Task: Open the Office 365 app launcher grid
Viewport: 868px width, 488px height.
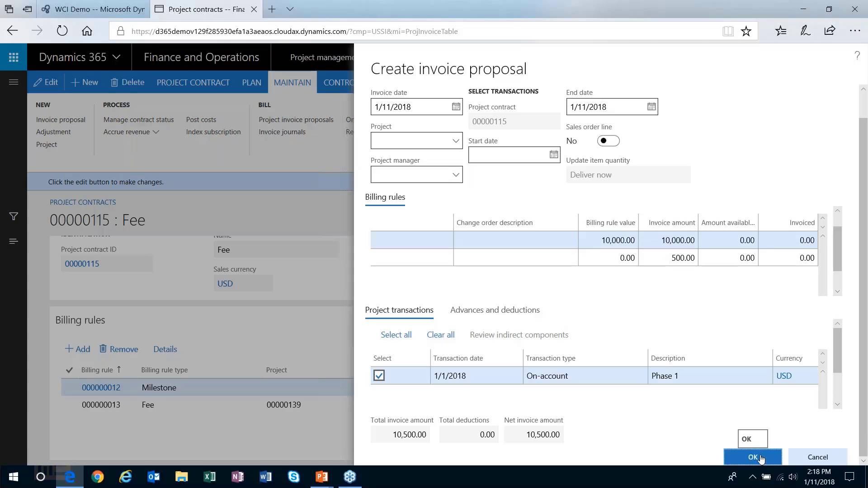Action: click(13, 57)
